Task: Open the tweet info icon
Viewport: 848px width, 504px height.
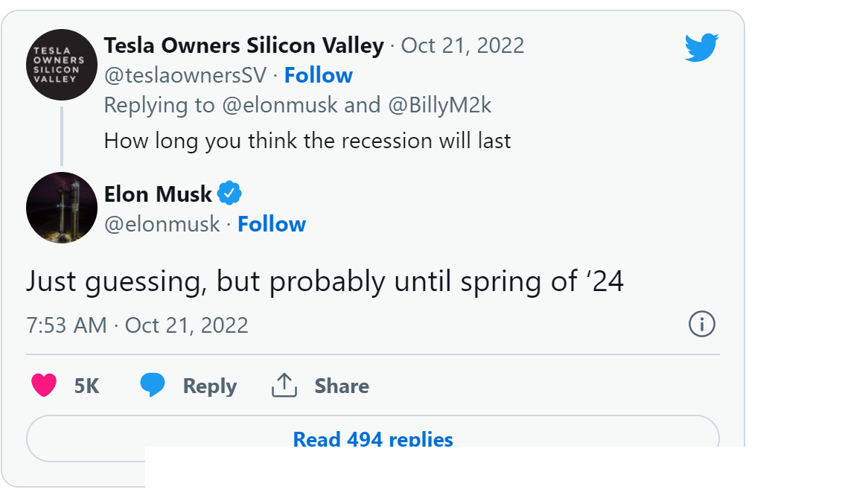Action: (x=701, y=325)
